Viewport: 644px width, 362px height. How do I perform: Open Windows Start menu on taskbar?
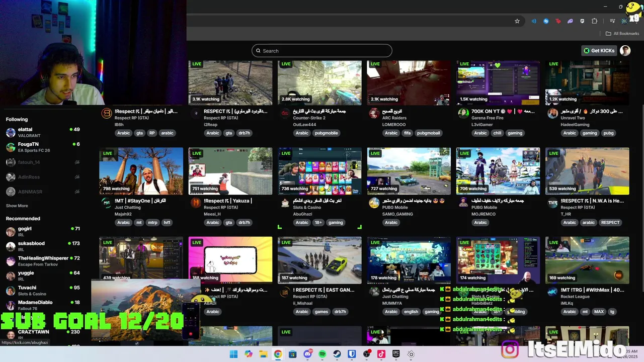pos(233,354)
